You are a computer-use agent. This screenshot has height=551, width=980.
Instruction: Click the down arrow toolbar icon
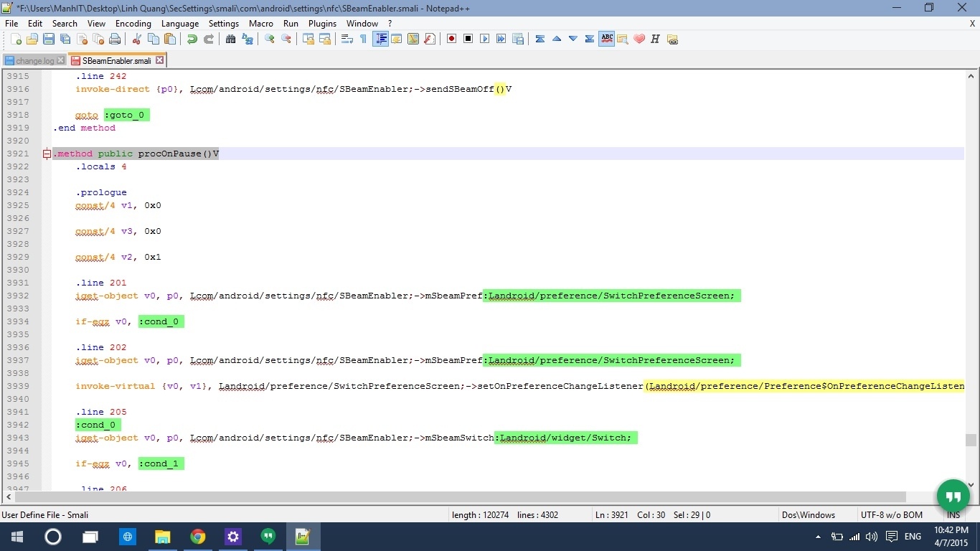[573, 39]
